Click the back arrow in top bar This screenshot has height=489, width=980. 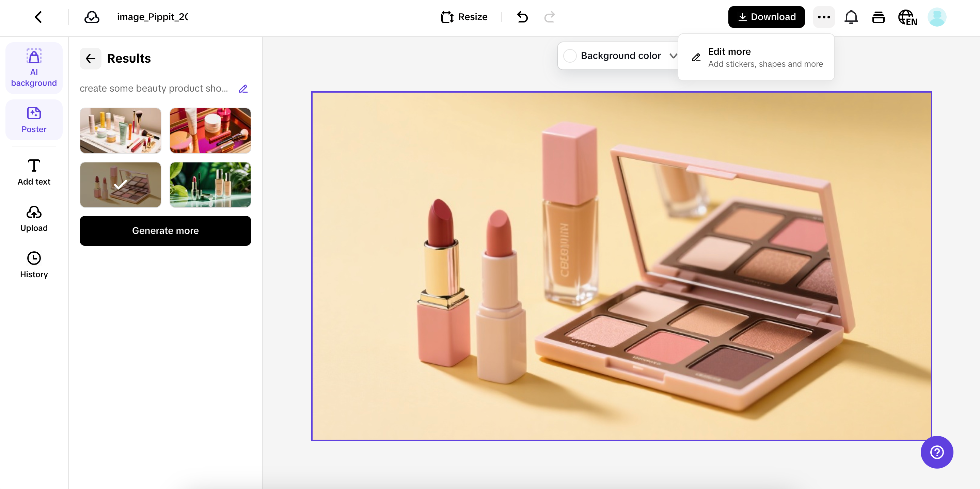point(38,17)
